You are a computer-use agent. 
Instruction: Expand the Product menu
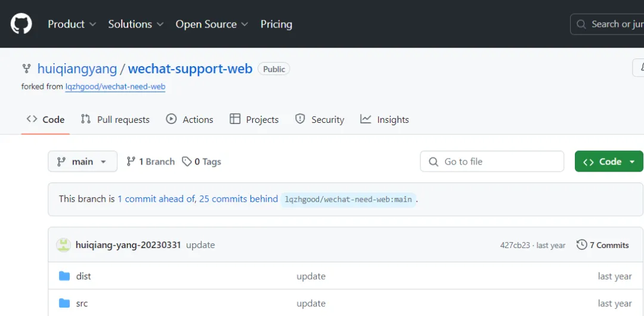pos(72,24)
